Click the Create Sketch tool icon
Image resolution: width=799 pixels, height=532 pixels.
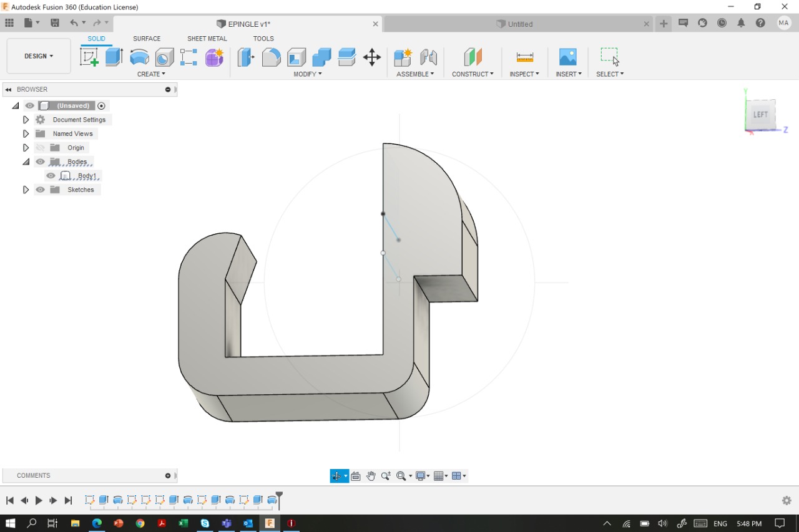89,57
